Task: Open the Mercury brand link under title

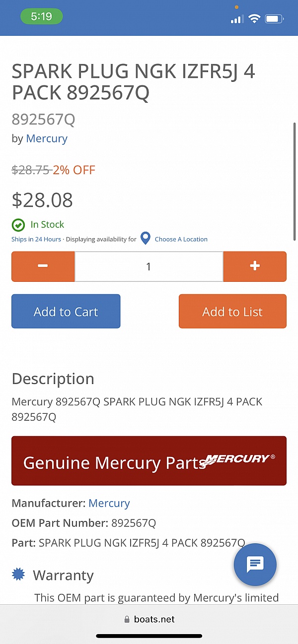Action: click(47, 138)
